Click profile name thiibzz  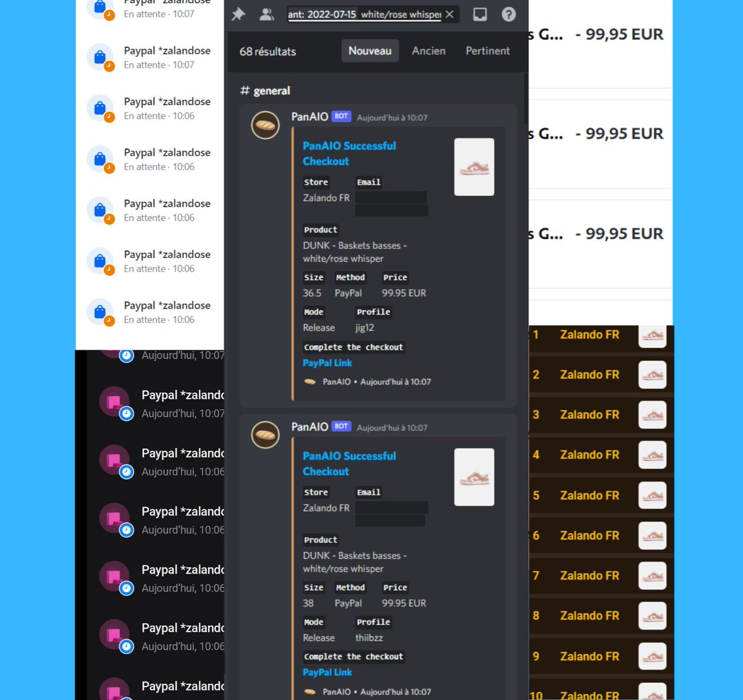[x=369, y=637]
